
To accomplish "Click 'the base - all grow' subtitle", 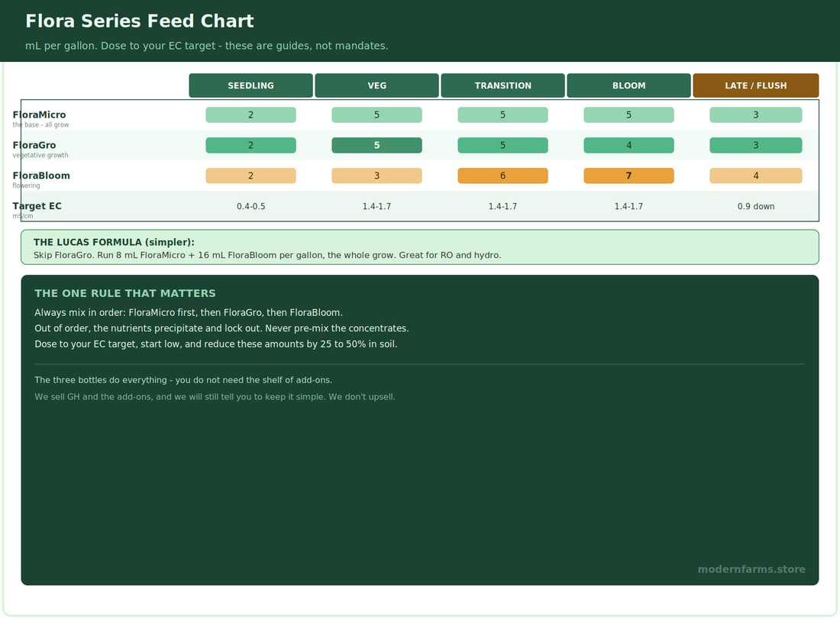I will pyautogui.click(x=40, y=124).
